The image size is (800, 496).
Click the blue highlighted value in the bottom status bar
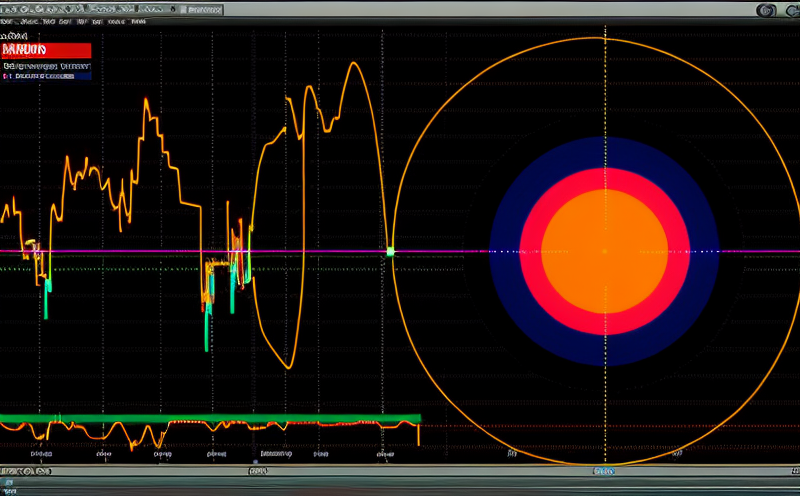coord(604,471)
